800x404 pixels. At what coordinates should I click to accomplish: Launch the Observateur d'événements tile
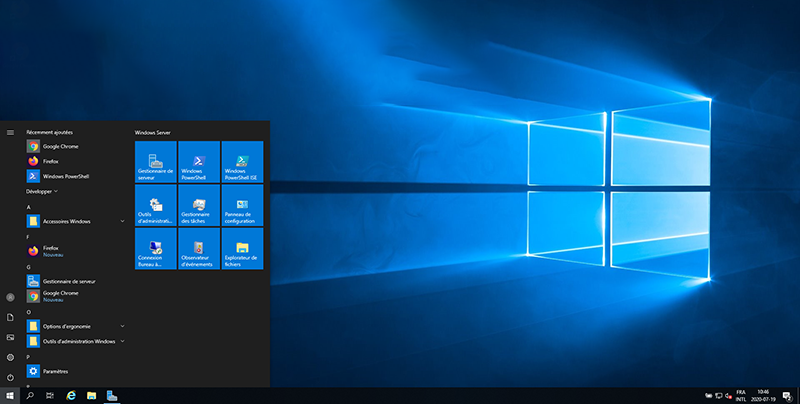199,248
